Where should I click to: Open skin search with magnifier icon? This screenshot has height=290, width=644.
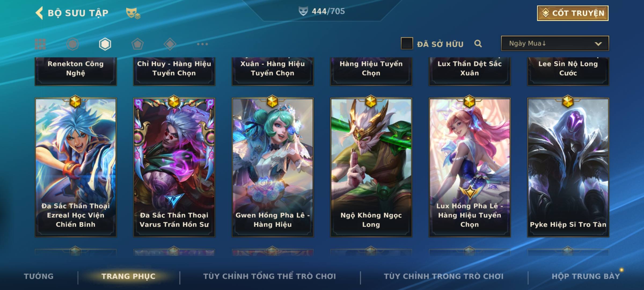pos(478,44)
